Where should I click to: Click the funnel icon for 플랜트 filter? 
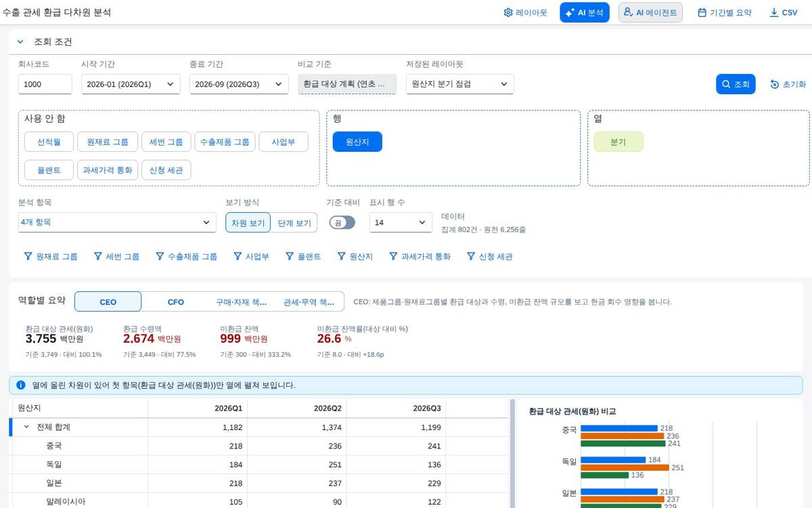(x=290, y=256)
